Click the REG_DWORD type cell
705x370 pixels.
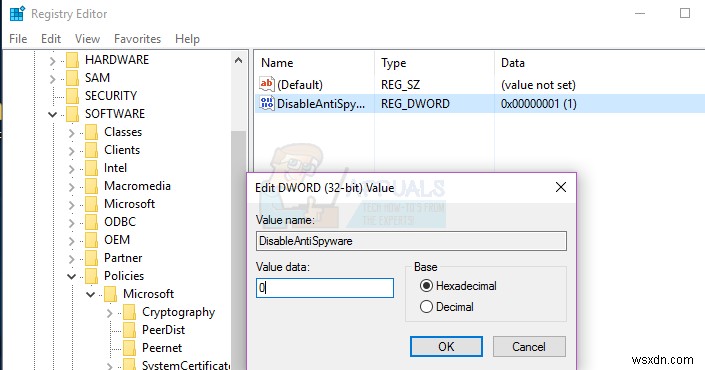point(415,104)
